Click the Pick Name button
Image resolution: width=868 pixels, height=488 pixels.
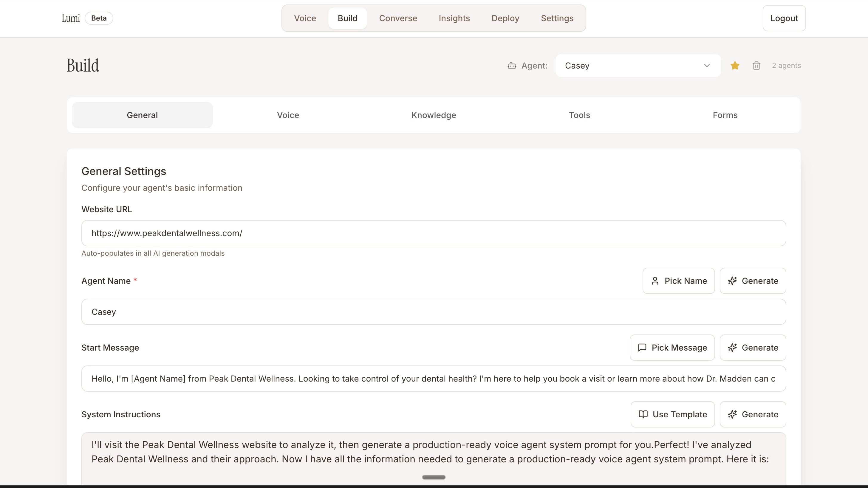click(x=678, y=281)
